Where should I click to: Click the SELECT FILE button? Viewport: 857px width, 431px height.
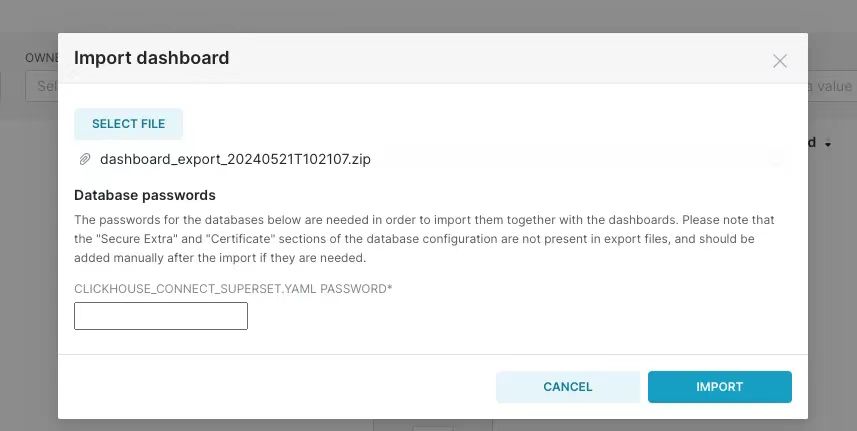128,124
